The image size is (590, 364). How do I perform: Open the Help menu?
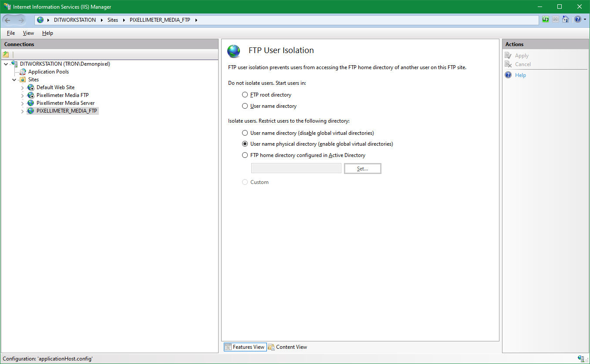[x=47, y=33]
